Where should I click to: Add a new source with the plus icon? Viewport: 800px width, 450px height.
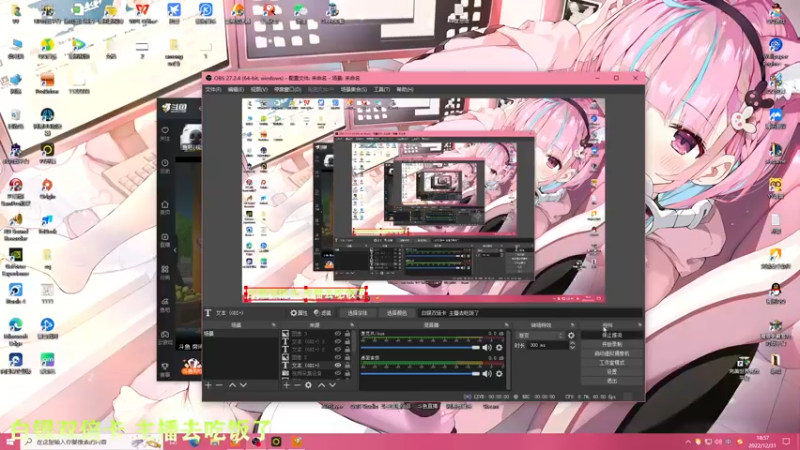[x=286, y=385]
